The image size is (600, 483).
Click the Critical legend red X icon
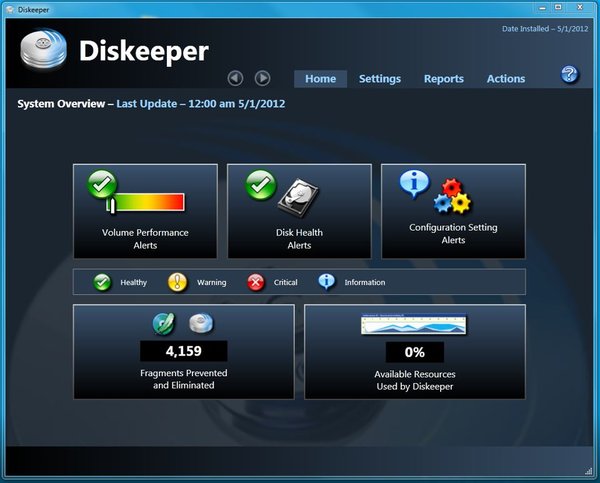click(256, 282)
